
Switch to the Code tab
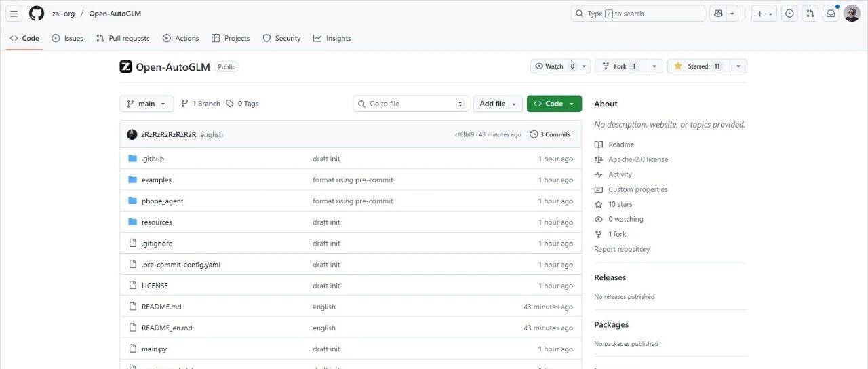(24, 38)
